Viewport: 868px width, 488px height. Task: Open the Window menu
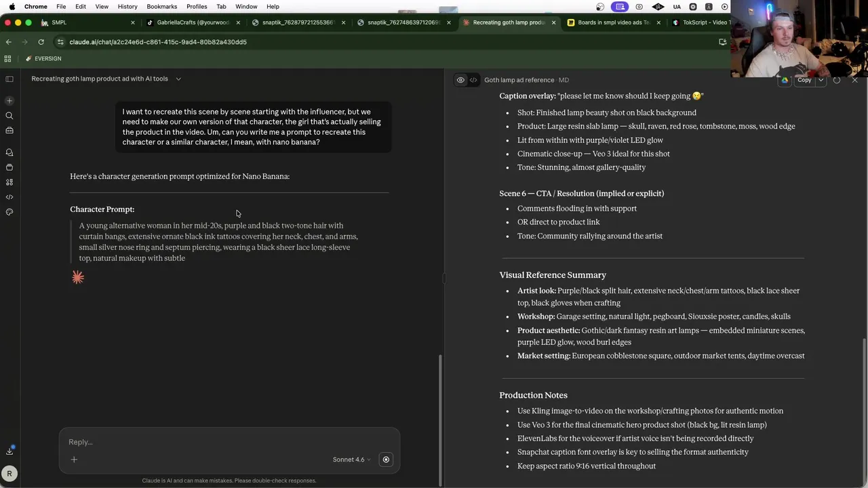point(246,7)
